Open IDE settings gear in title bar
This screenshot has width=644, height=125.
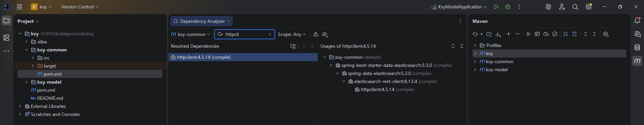589,7
